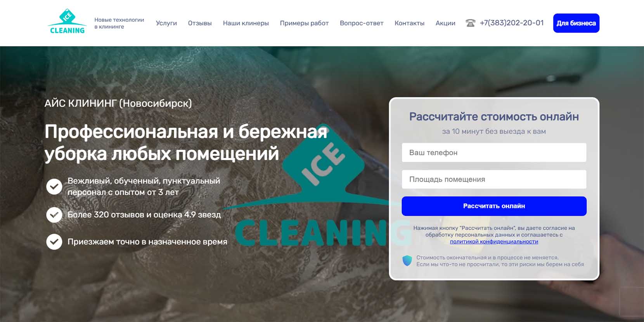Click the blue shield icon in form
This screenshot has width=644, height=322.
click(407, 260)
